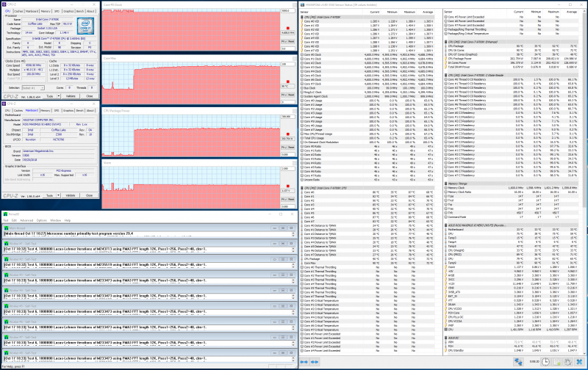This screenshot has height=370, width=588.
Task: Minimize the Worker #3 Self-Test child window
Action: (274, 275)
